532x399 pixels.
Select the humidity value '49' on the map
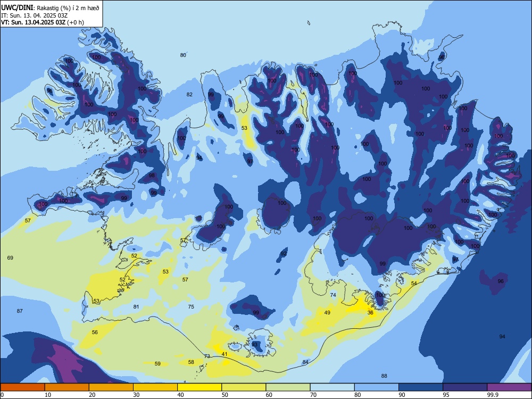point(327,312)
